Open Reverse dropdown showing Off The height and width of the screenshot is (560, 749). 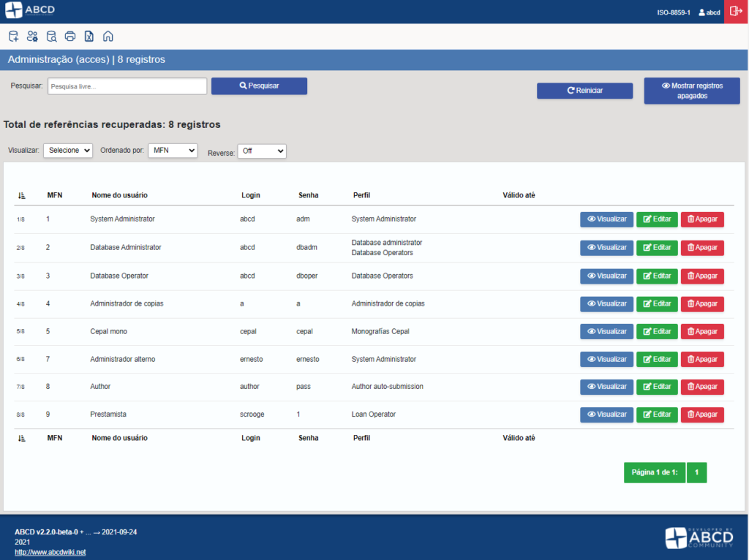(x=262, y=151)
